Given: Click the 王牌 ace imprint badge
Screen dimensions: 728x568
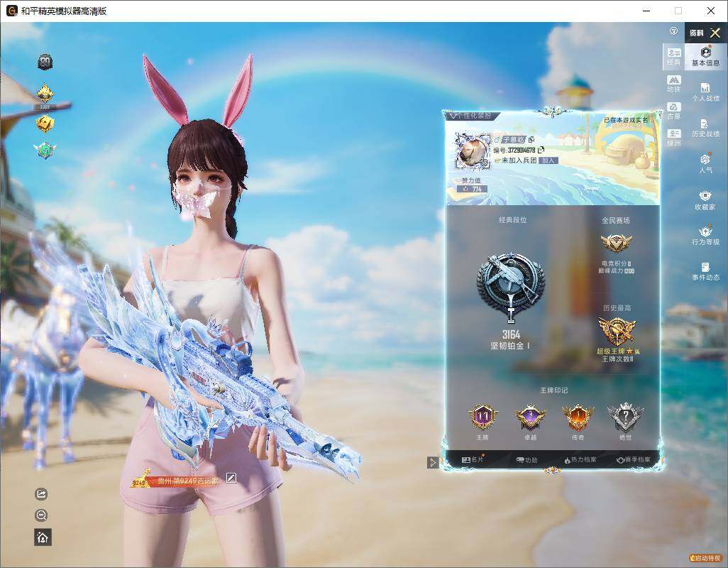Looking at the screenshot, I should pos(482,418).
